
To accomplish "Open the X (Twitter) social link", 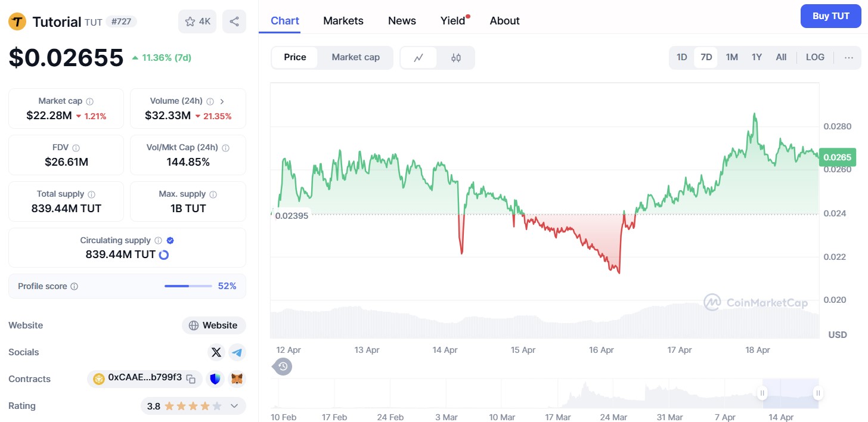I will tap(216, 352).
